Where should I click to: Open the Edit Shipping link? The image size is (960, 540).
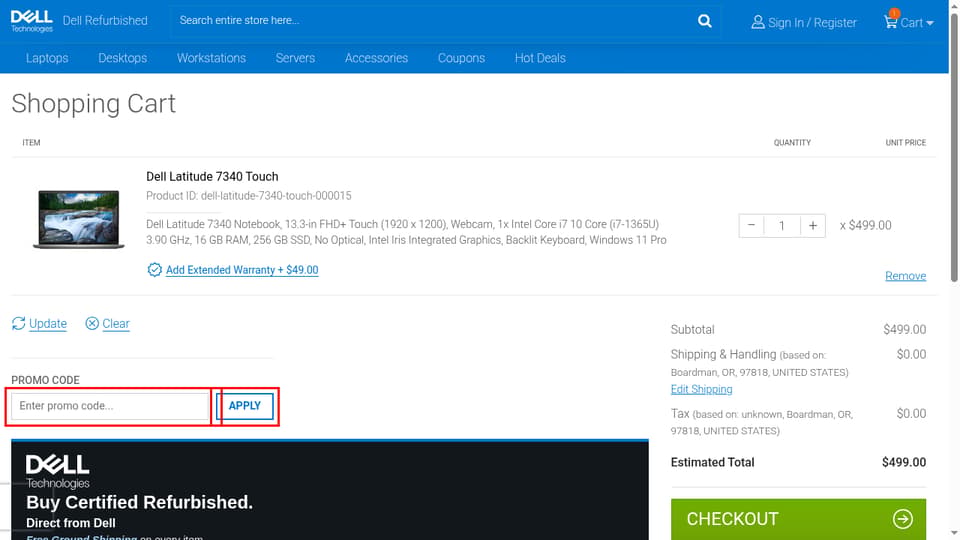pyautogui.click(x=701, y=389)
